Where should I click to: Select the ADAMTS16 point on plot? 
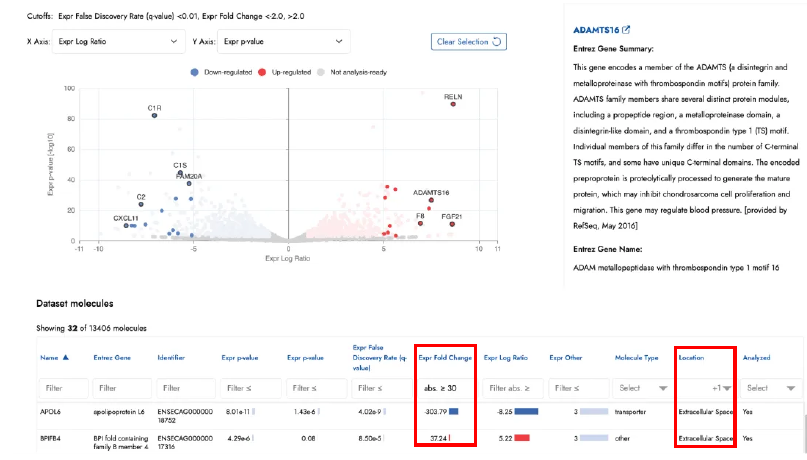coord(431,200)
